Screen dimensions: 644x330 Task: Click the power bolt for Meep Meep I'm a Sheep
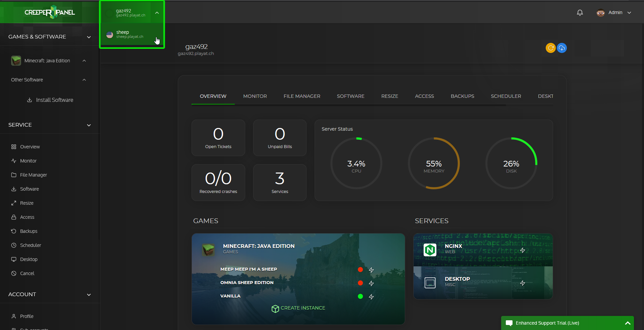point(371,270)
